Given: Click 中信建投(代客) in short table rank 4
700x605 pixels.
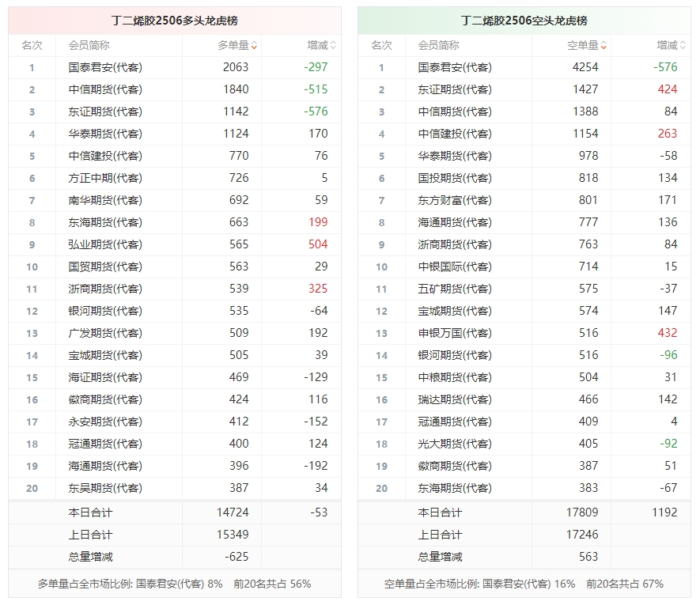Looking at the screenshot, I should point(455,134).
